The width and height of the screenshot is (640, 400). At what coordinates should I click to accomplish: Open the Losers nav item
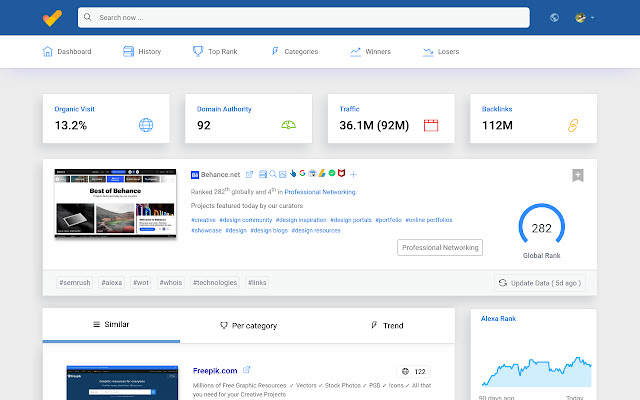[441, 51]
